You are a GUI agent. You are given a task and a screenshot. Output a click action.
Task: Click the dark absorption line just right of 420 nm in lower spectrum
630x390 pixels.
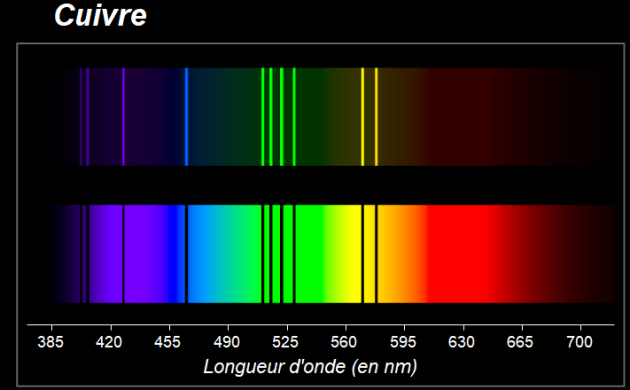tap(123, 254)
